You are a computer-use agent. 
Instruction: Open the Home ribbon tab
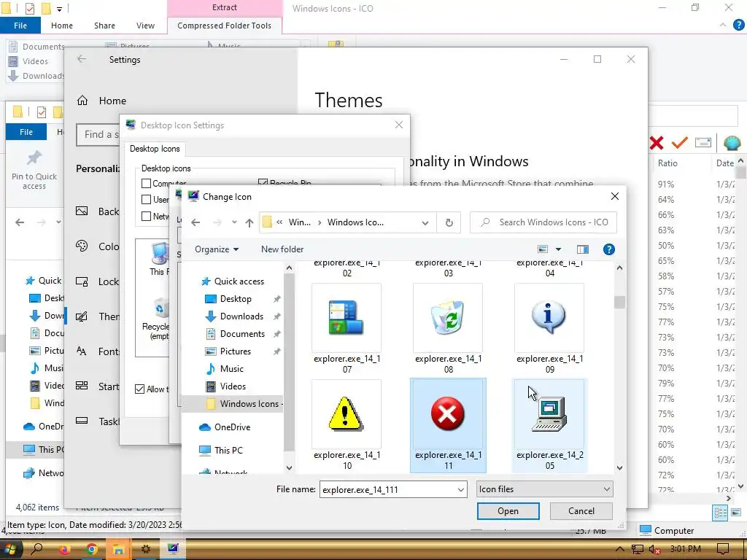(x=62, y=26)
